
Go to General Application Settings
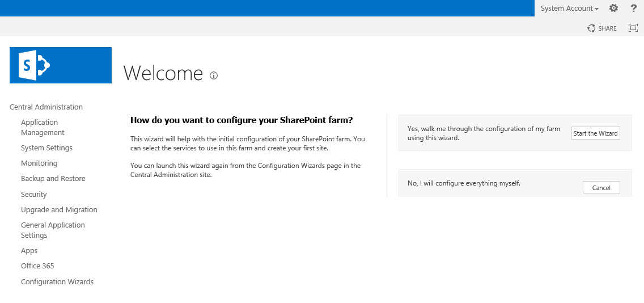[53, 230]
